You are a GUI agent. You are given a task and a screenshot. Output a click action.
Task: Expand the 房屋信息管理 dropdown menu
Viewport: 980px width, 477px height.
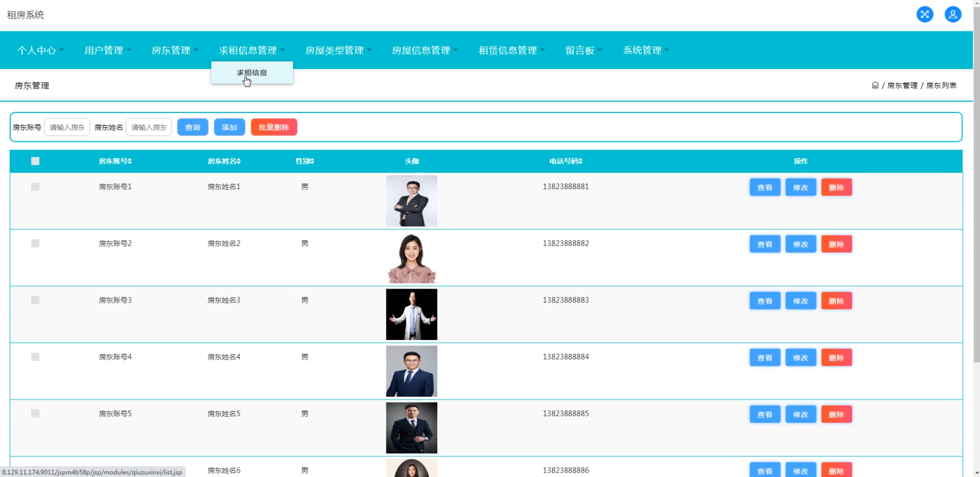click(425, 50)
